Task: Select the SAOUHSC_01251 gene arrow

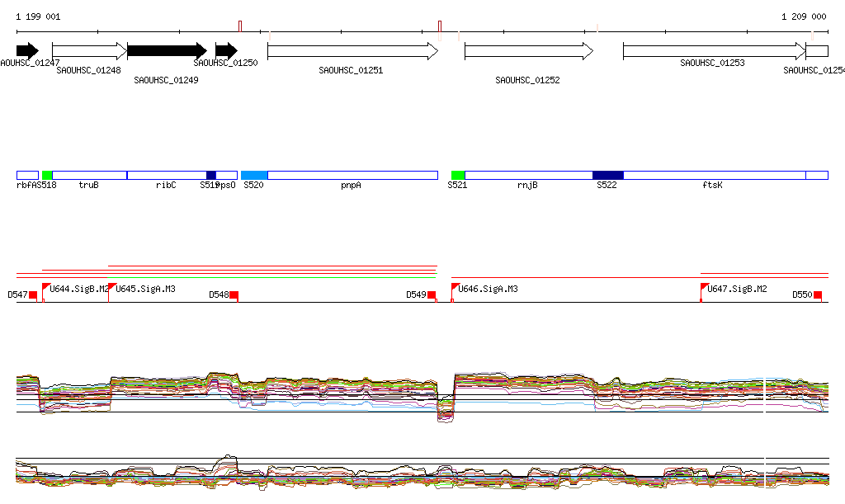Action: tap(353, 51)
